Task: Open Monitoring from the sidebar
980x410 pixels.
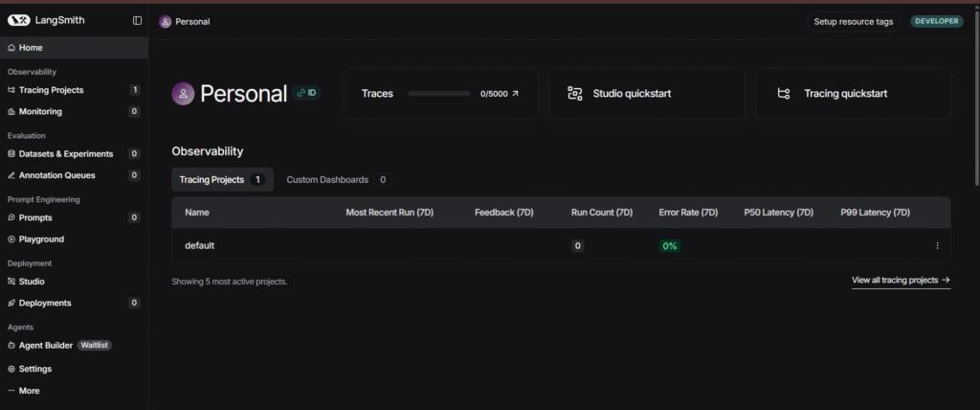Action: [x=40, y=111]
